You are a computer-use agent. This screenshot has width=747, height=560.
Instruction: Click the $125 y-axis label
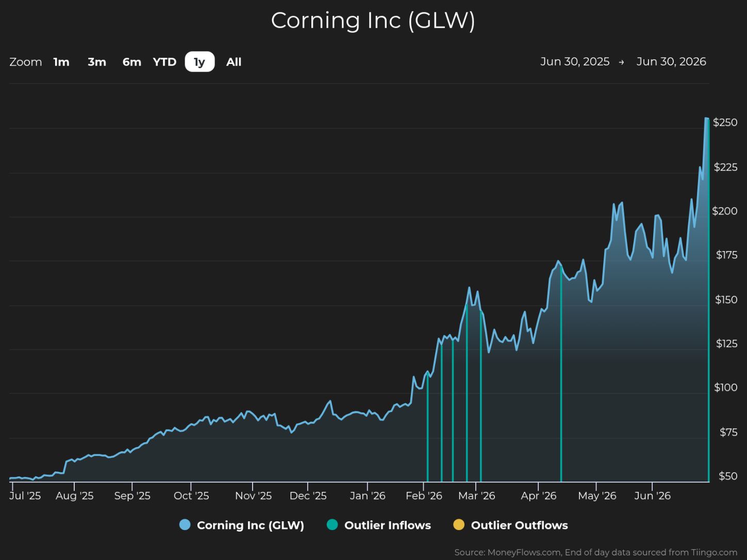(726, 343)
